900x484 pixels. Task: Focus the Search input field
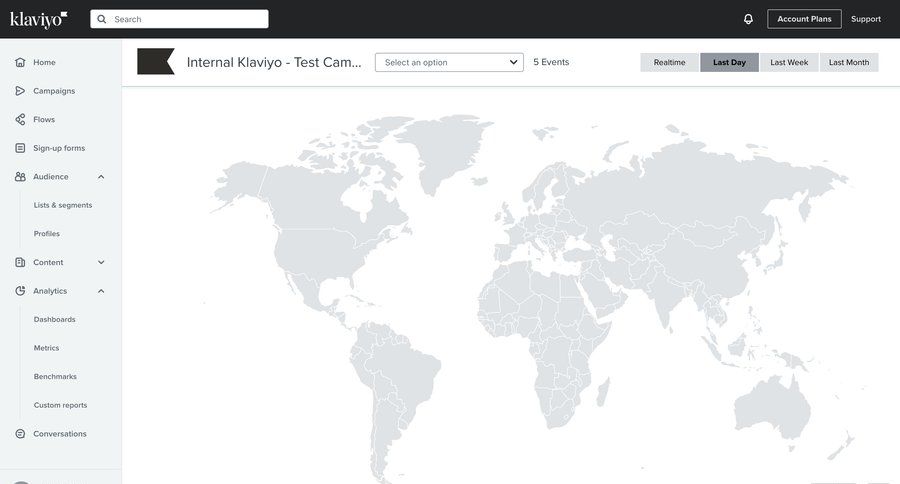tap(185, 19)
